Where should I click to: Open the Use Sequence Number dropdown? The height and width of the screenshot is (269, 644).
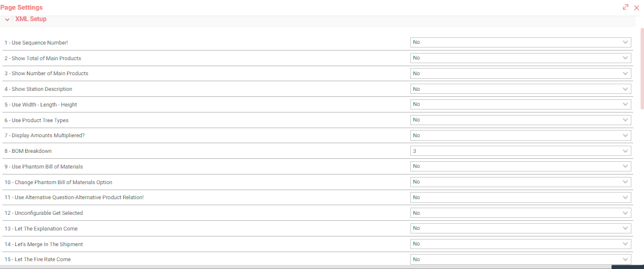(x=520, y=42)
